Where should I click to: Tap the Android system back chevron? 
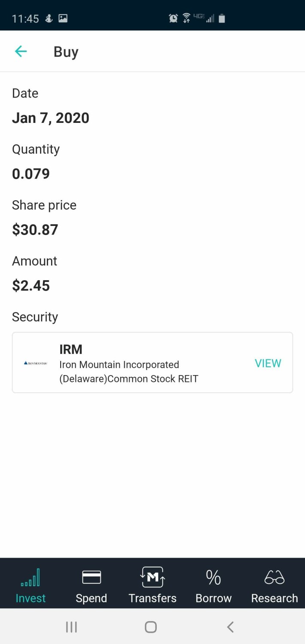click(230, 627)
